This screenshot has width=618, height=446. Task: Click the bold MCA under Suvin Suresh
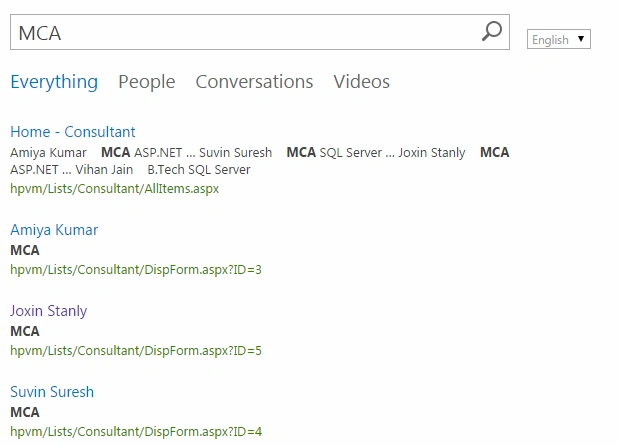pyautogui.click(x=25, y=413)
